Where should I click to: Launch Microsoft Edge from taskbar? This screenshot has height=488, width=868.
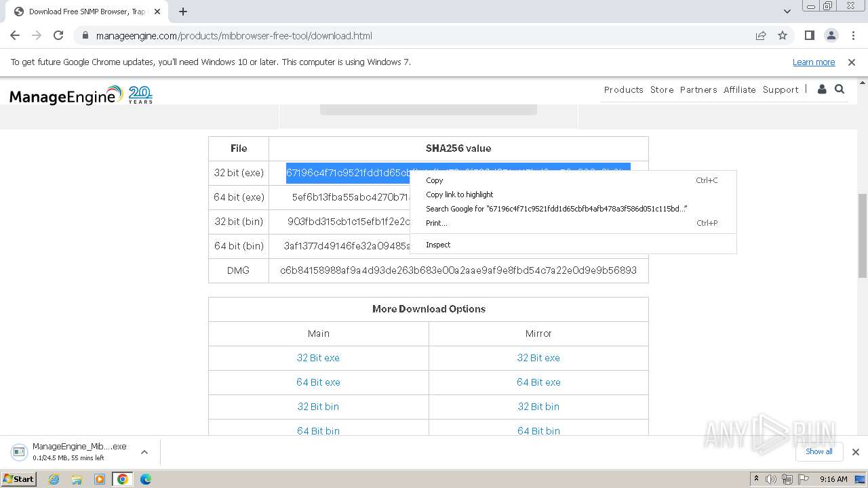[146, 479]
